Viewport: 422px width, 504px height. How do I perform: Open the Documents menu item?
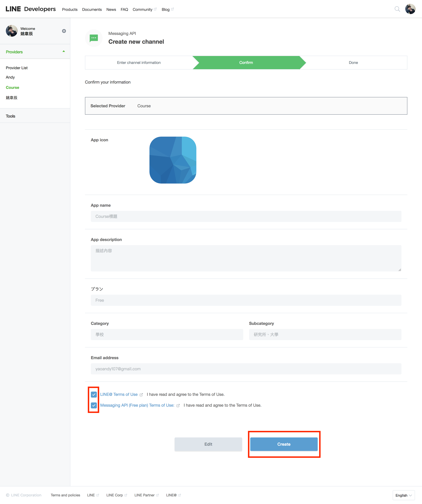pos(92,10)
